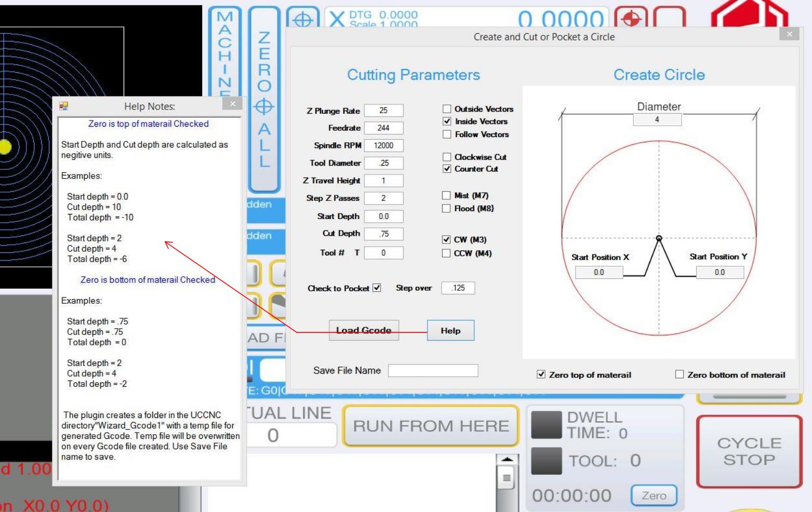Click the X axis zero crosshair icon

point(303,18)
